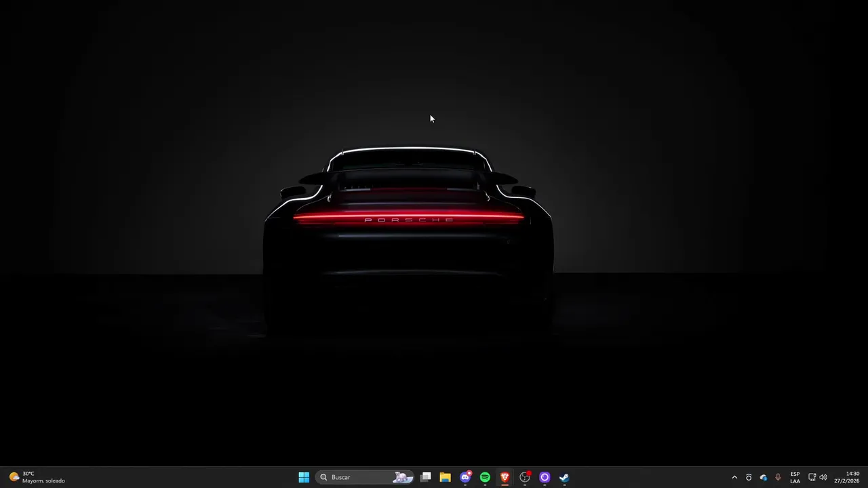
Task: Open OBS Studio from the taskbar
Action: (525, 477)
